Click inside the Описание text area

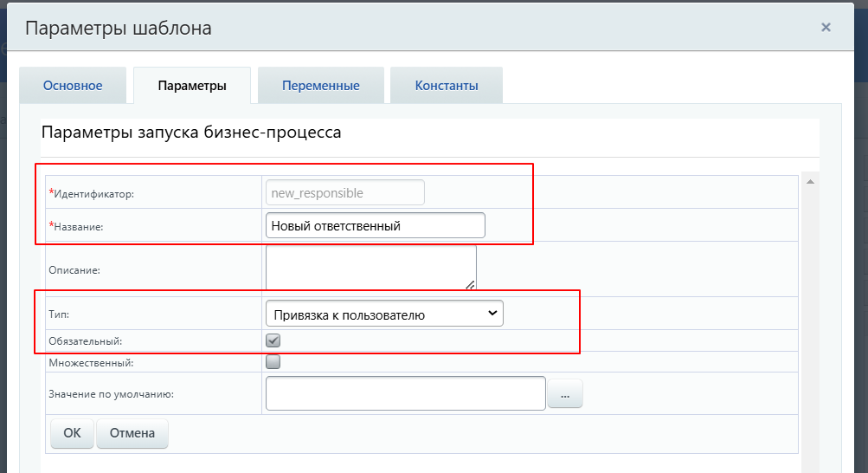(x=370, y=267)
